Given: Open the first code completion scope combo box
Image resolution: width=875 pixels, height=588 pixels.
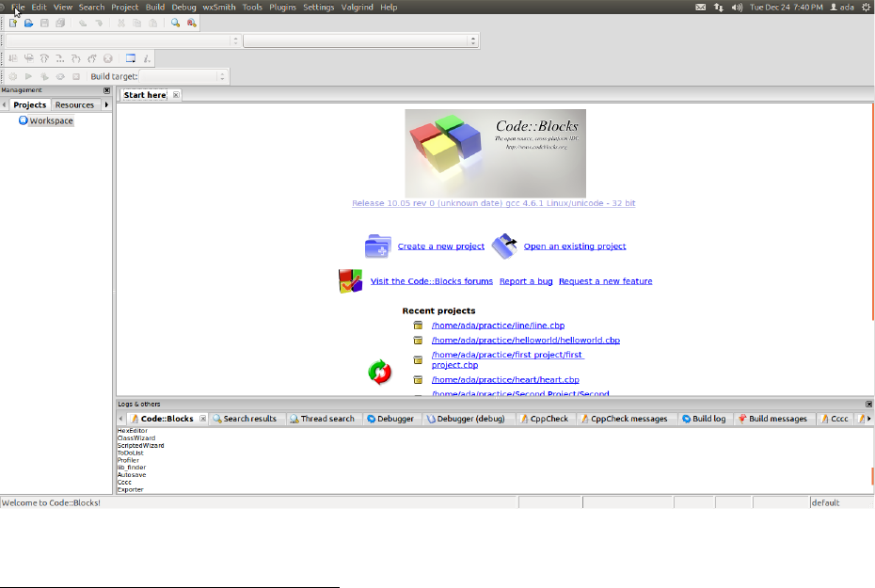Looking at the screenshot, I should (x=122, y=40).
